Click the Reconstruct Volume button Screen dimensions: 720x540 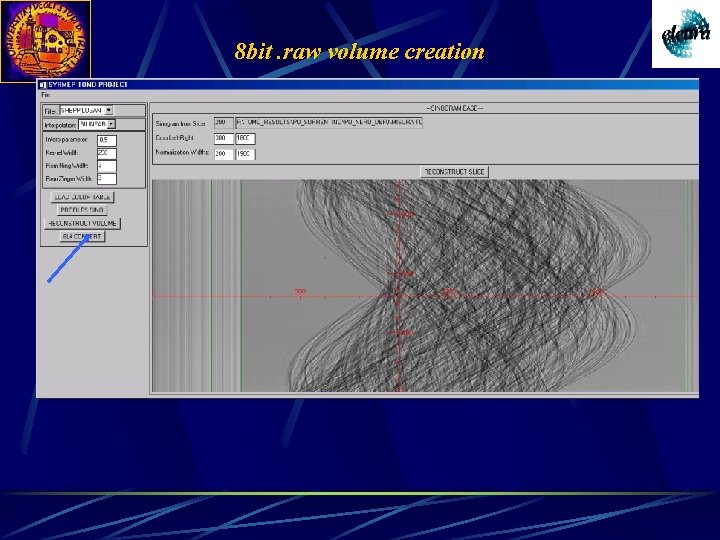[82, 223]
